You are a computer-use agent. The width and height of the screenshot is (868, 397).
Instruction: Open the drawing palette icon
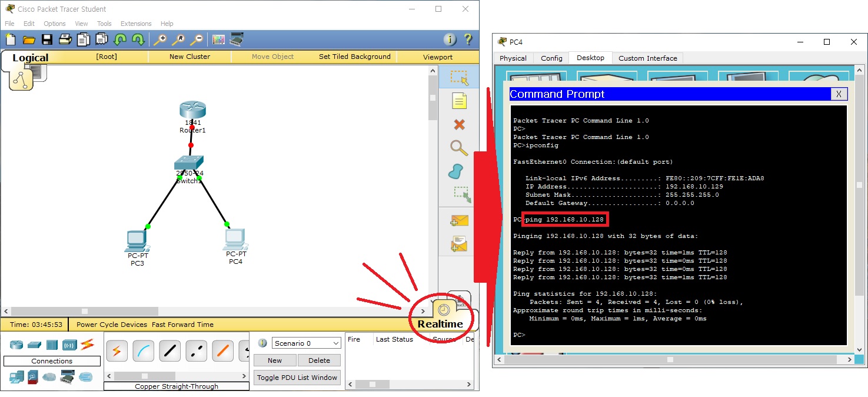point(218,39)
